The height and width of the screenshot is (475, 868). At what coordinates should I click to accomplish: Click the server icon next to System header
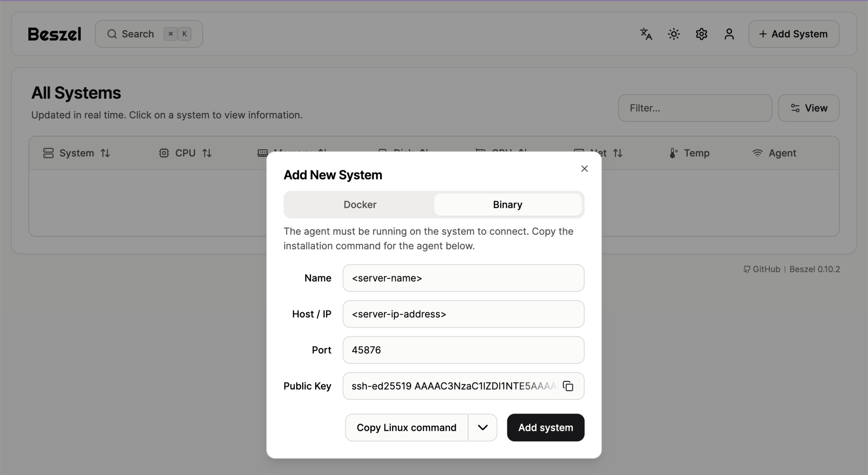click(48, 153)
